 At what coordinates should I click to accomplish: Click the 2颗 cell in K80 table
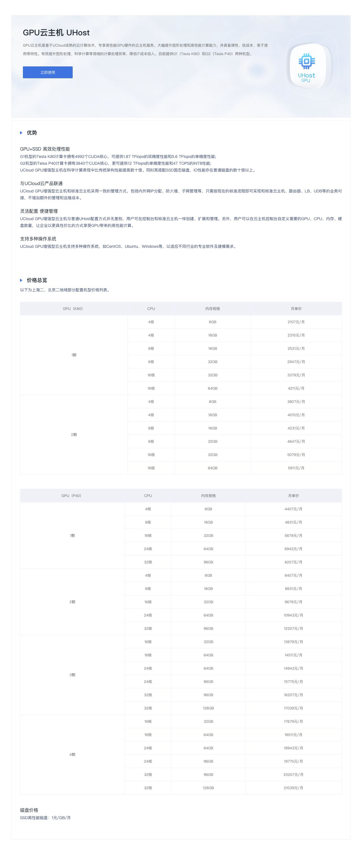point(74,435)
